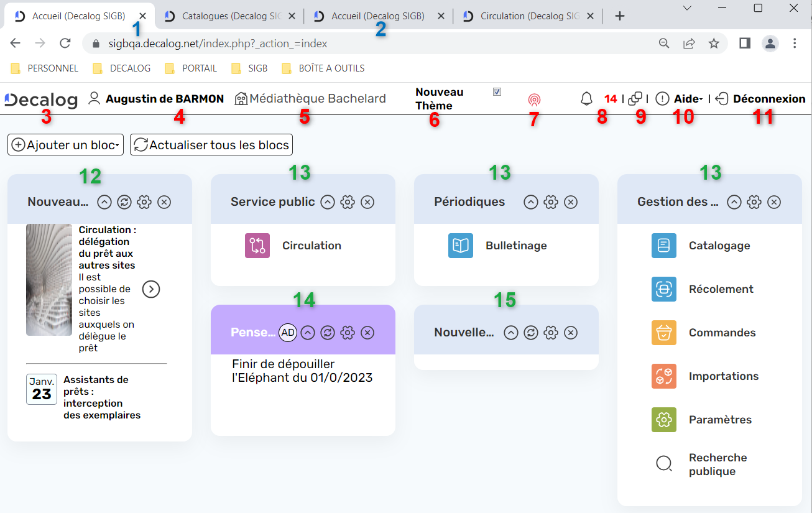
Task: Click the library news thumbnail image
Action: click(49, 280)
